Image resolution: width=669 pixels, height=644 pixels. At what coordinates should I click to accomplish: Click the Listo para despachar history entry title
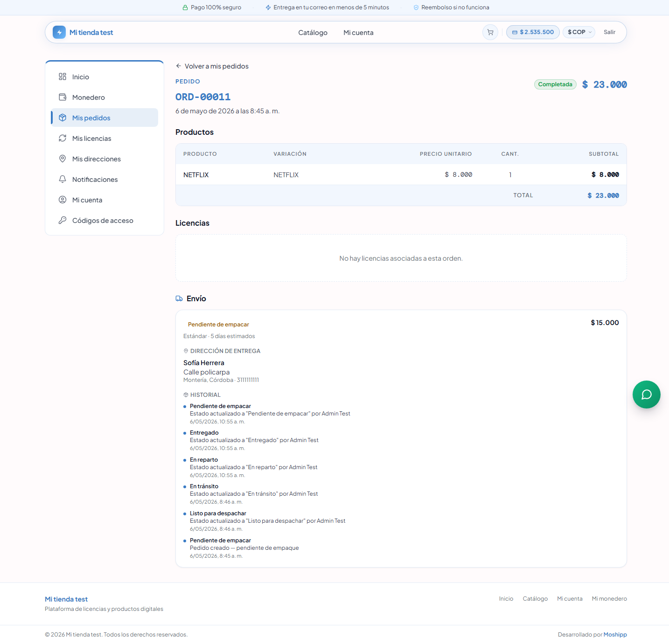pyautogui.click(x=218, y=513)
